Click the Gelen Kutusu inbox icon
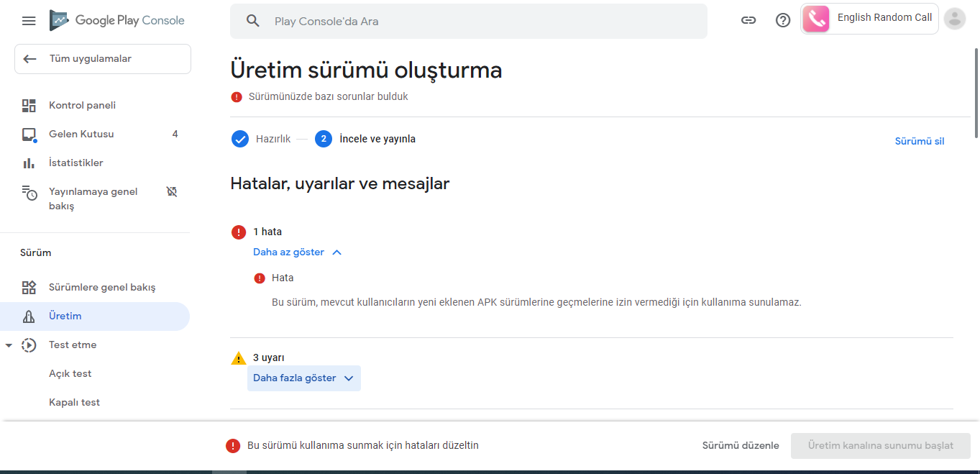This screenshot has height=474, width=980. pyautogui.click(x=29, y=135)
